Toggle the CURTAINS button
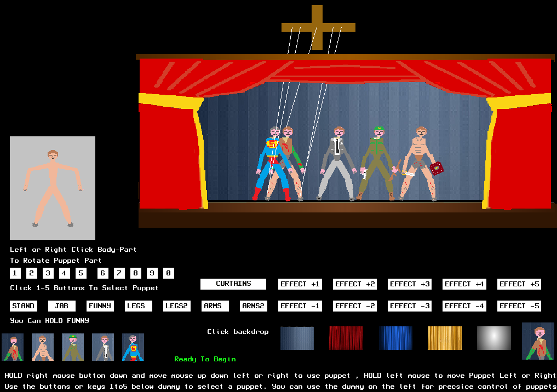This screenshot has height=392, width=557. click(233, 284)
